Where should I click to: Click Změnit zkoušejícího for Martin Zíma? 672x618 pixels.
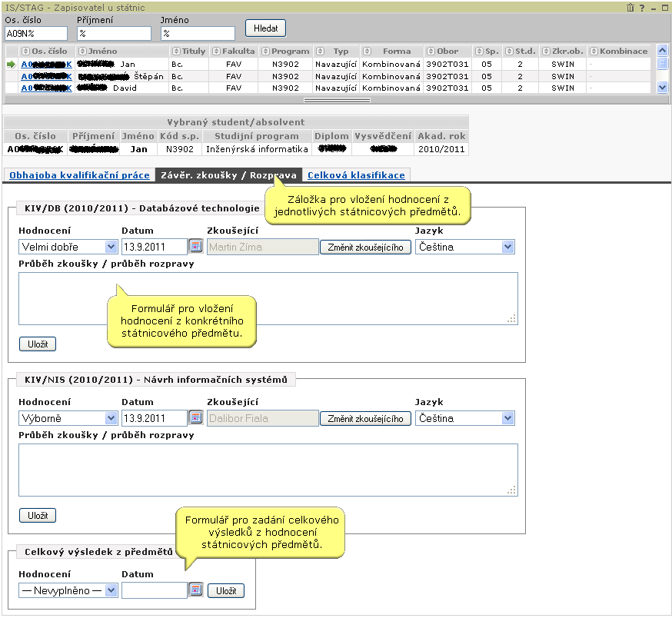coord(365,248)
